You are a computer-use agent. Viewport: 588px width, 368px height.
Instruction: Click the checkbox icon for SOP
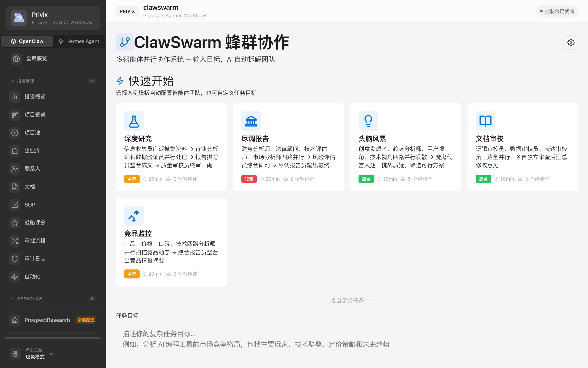pyautogui.click(x=14, y=205)
